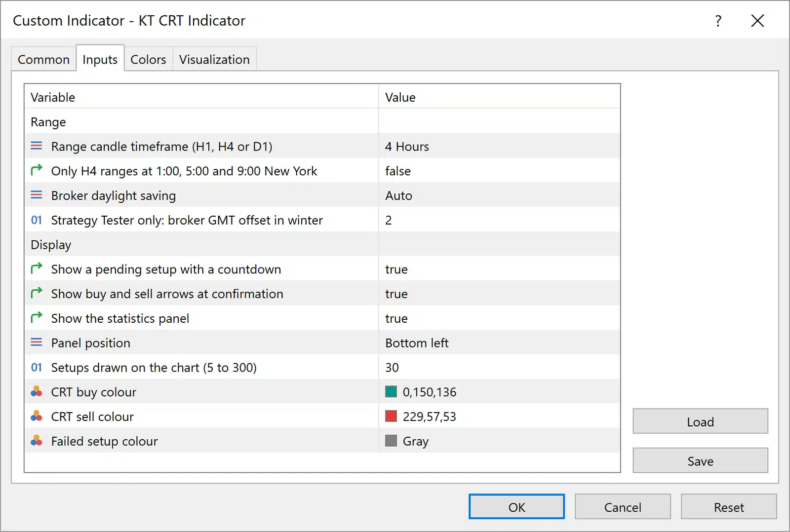This screenshot has height=532, width=790.
Task: Select the Inputs tab
Action: pyautogui.click(x=100, y=59)
